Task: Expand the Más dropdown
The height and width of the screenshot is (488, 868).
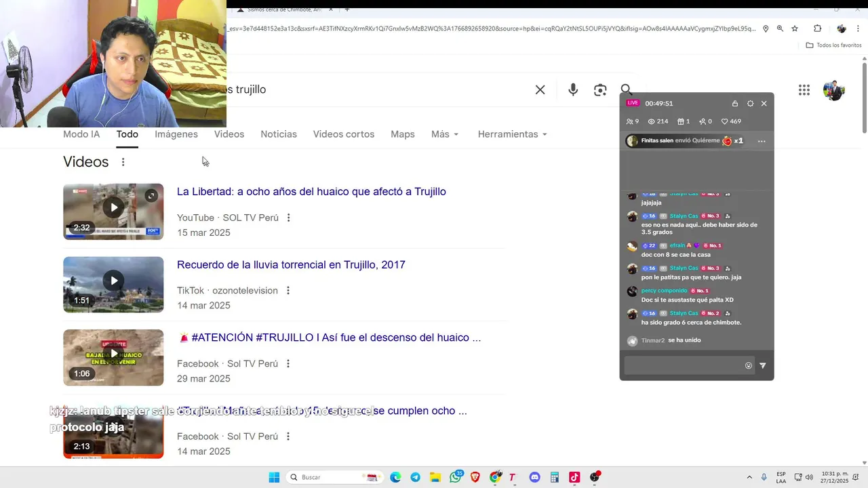Action: tap(445, 134)
